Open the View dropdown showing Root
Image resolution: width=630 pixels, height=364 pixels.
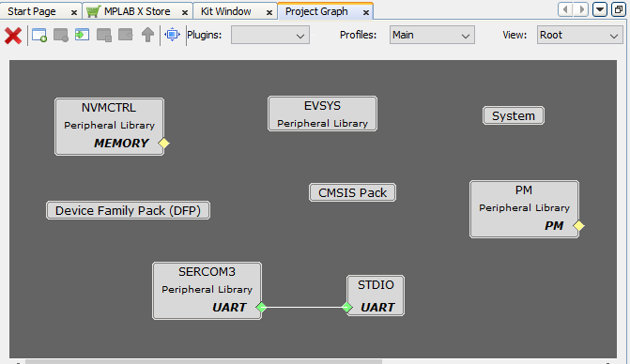[x=580, y=35]
